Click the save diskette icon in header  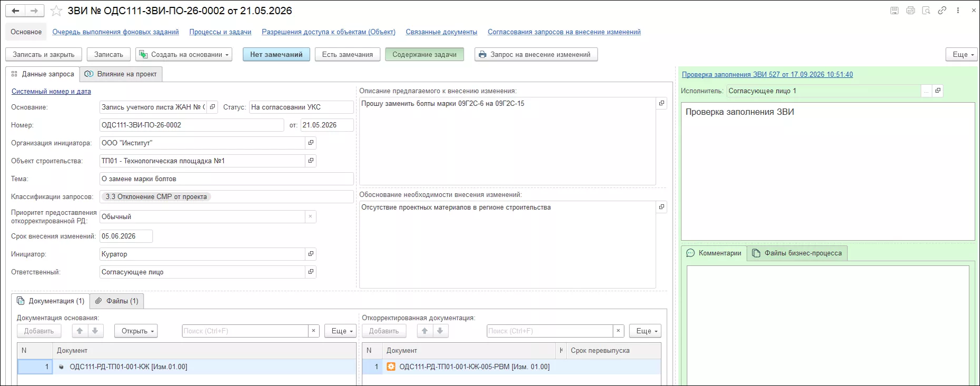tap(894, 11)
